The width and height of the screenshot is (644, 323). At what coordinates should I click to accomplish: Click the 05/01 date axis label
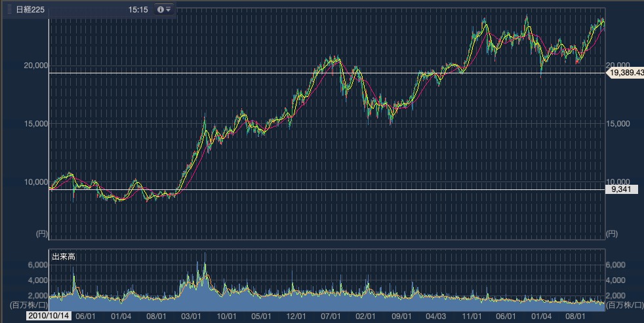(x=262, y=315)
